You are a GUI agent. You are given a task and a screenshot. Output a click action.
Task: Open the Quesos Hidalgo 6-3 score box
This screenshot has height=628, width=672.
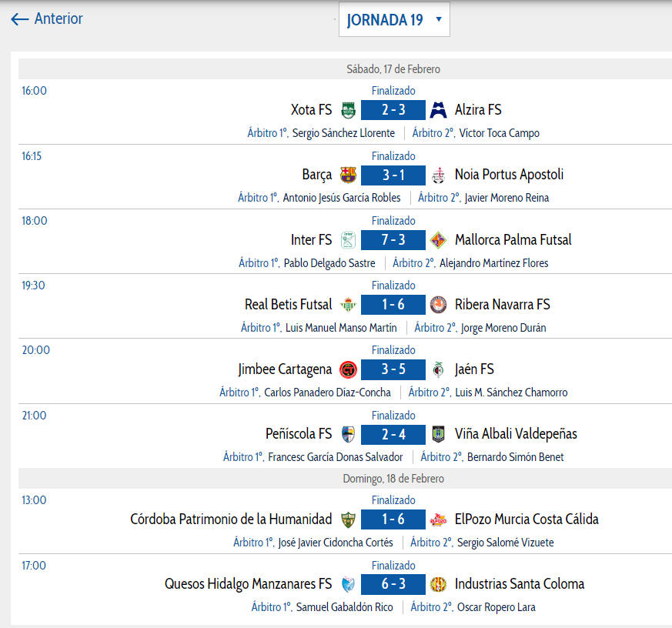[393, 584]
